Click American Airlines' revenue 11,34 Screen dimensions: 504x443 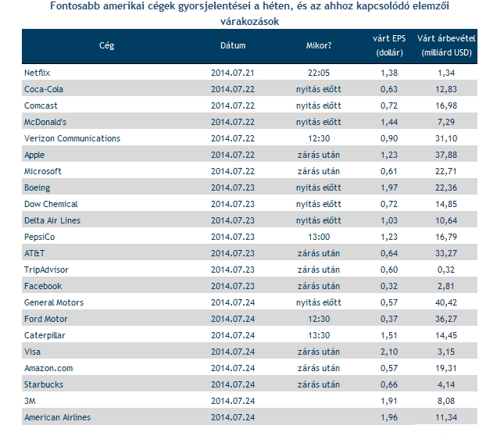click(x=446, y=417)
